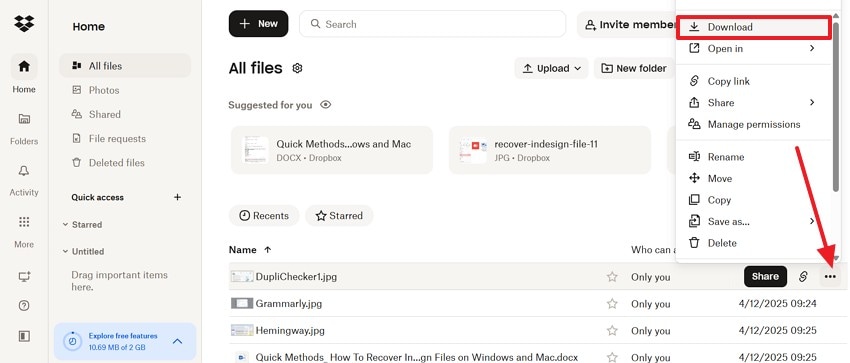Viewport: 850px width, 363px height.
Task: Choose Manage permissions menu item
Action: [754, 124]
